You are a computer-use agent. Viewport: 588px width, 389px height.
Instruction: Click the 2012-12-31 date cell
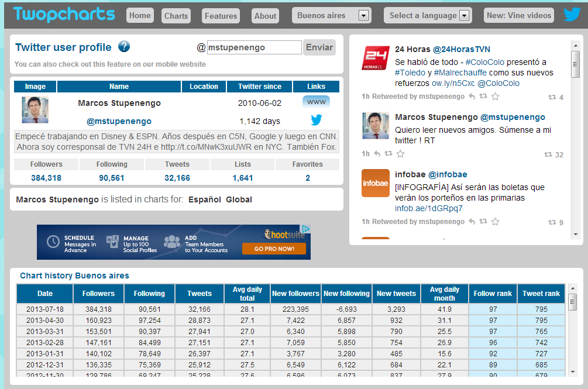[45, 364]
